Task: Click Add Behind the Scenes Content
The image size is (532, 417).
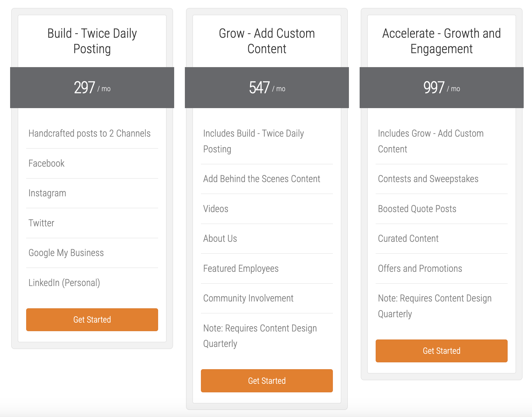Action: pyautogui.click(x=261, y=179)
